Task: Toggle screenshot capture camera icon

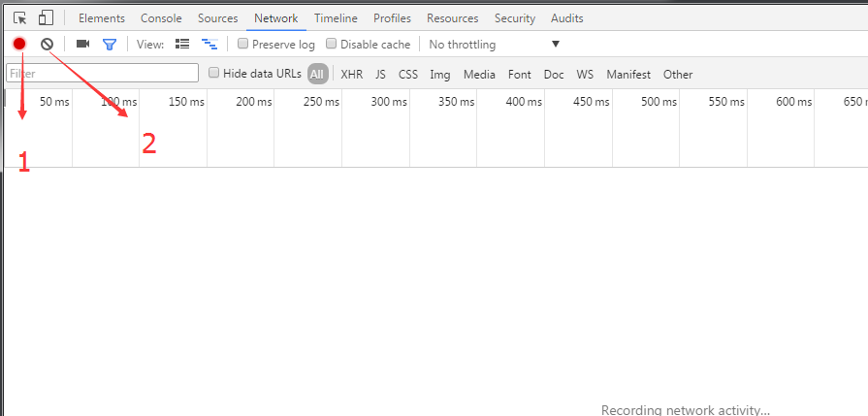Action: click(x=83, y=44)
